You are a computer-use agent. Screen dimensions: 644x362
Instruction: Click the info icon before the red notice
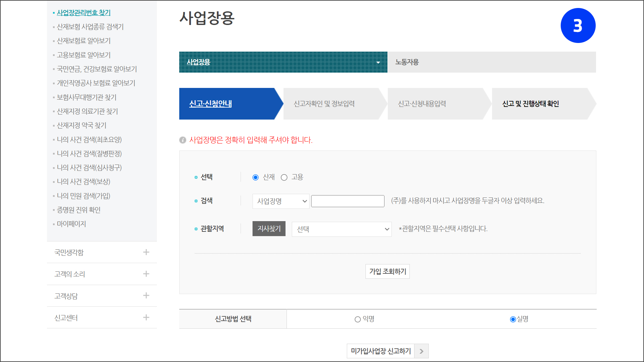pyautogui.click(x=183, y=140)
